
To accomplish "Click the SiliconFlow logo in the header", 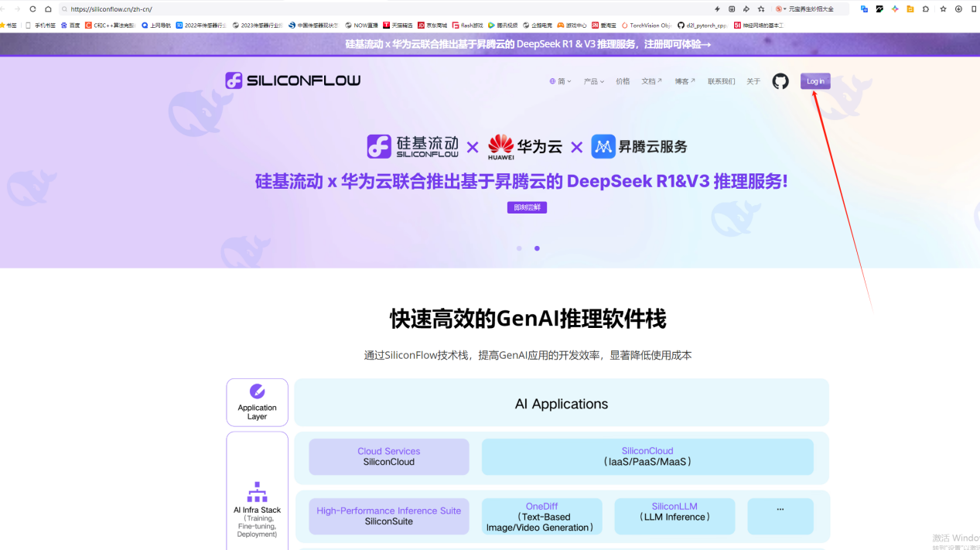I will [x=293, y=80].
